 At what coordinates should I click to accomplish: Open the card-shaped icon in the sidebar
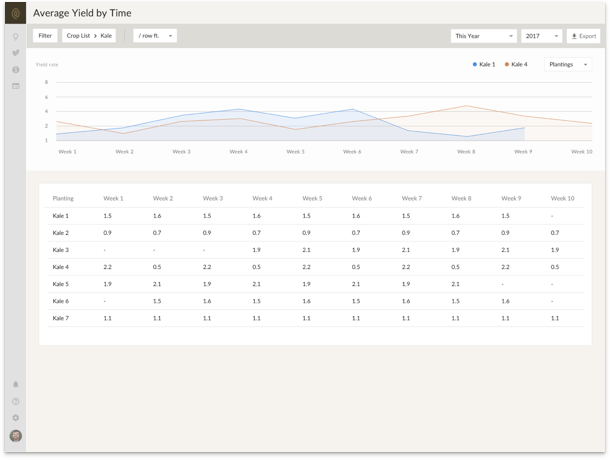pyautogui.click(x=16, y=86)
